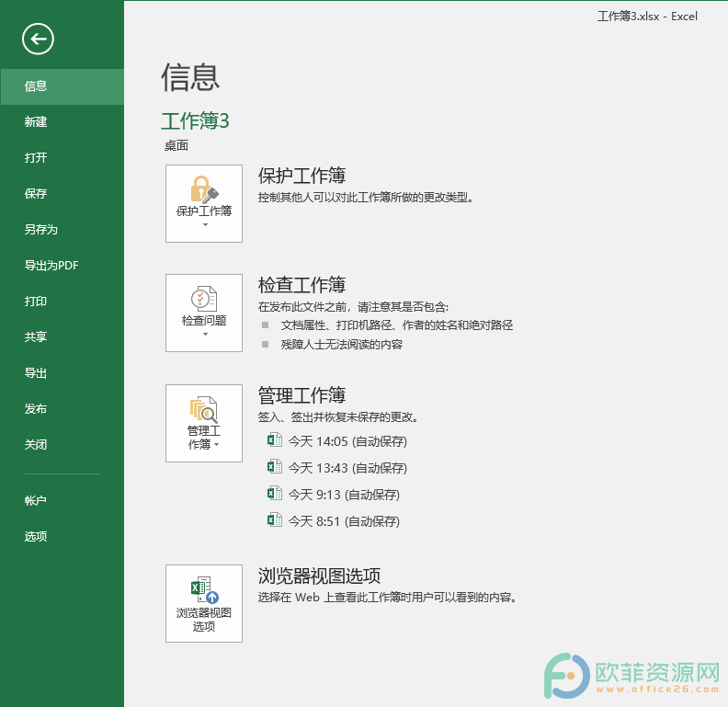
Task: Expand the 管理工作簿 button dropdown arrow
Action: coord(217,445)
